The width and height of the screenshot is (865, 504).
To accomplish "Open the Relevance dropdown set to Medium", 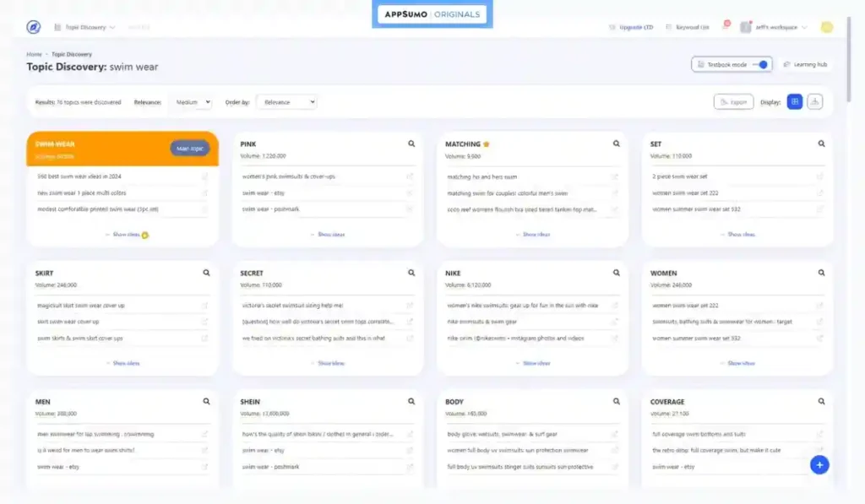I will click(x=193, y=102).
